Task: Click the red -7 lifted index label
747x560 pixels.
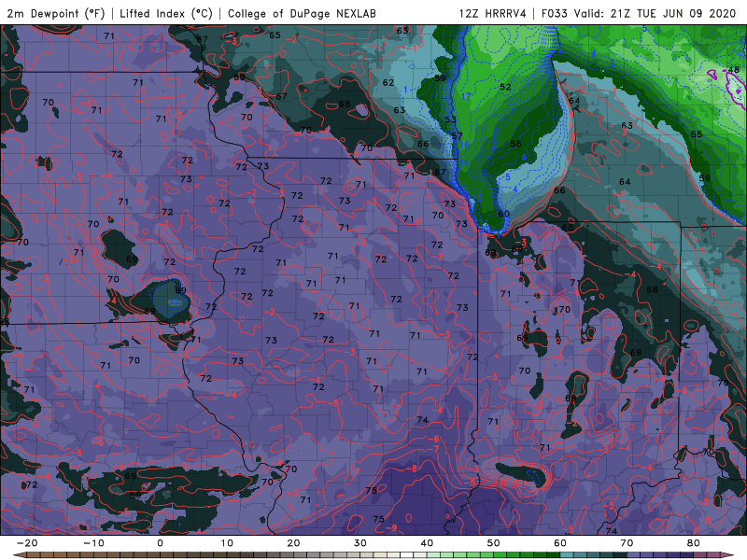Action: pyautogui.click(x=433, y=450)
